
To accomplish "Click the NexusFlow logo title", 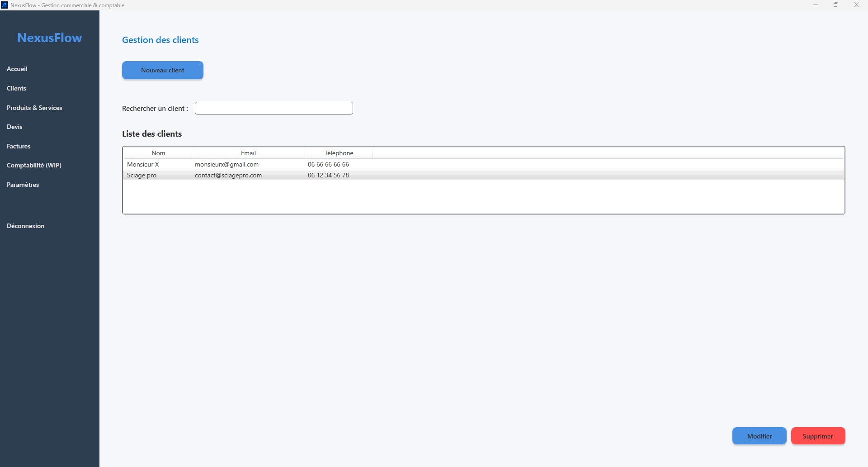I will 50,38.
